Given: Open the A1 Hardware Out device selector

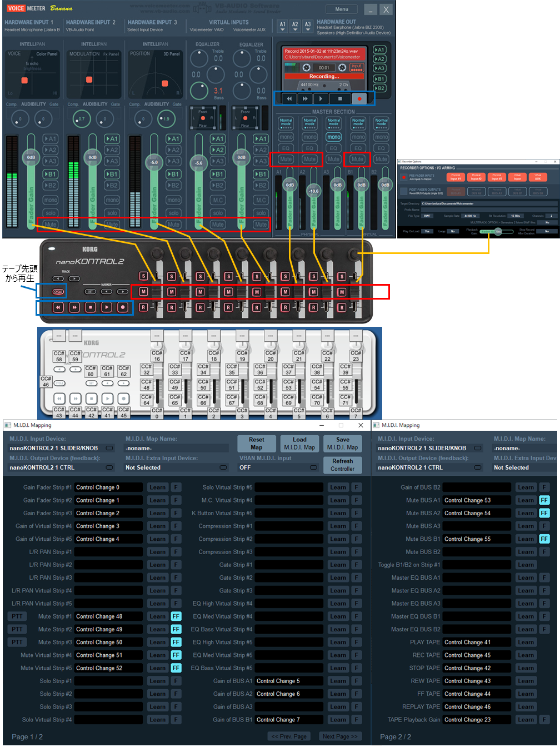Looking at the screenshot, I should click(x=282, y=26).
